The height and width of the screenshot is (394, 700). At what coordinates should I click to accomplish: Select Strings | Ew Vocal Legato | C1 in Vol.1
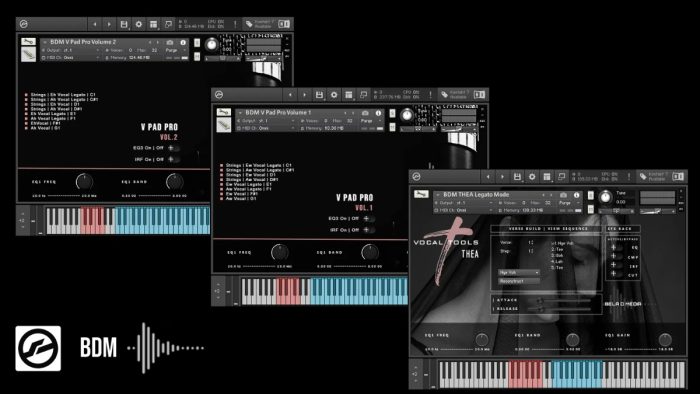(258, 165)
